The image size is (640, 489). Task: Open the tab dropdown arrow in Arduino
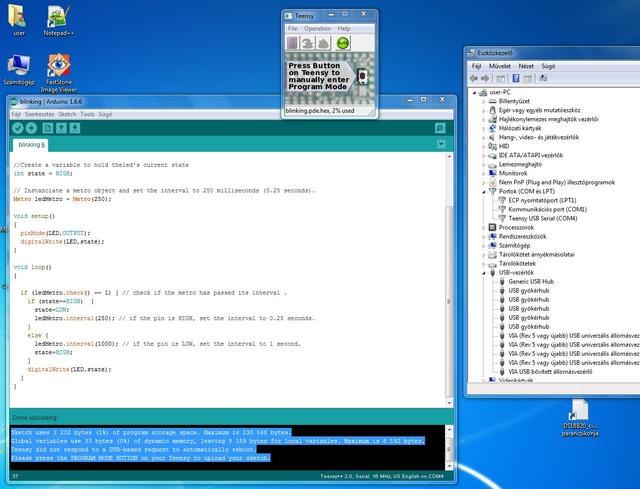coord(441,144)
